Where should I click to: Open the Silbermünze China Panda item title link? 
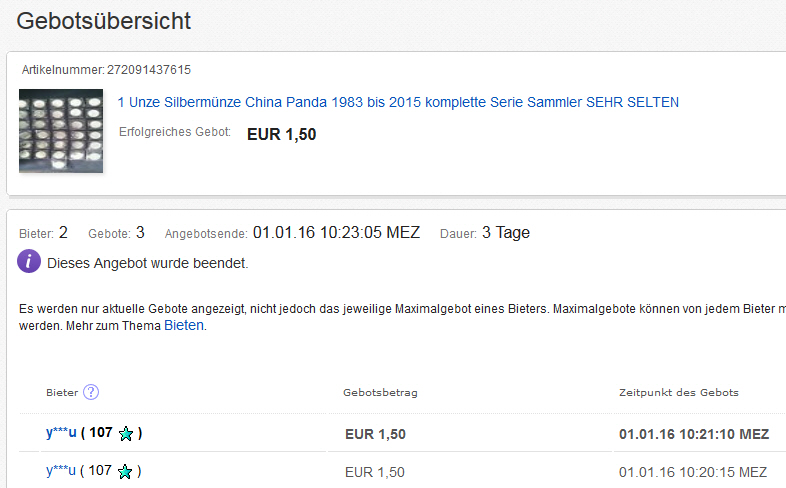coord(398,102)
